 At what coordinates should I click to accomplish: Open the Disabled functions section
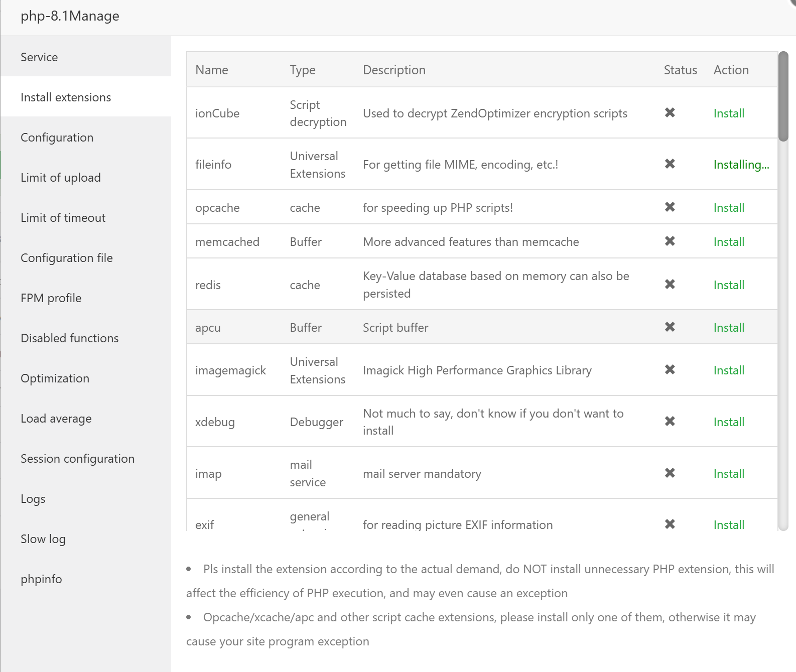click(70, 338)
